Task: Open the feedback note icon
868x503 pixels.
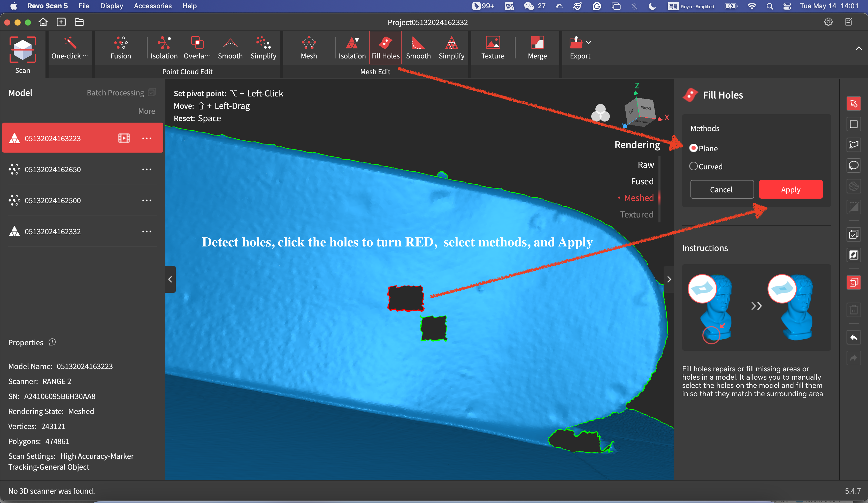Action: [x=848, y=22]
